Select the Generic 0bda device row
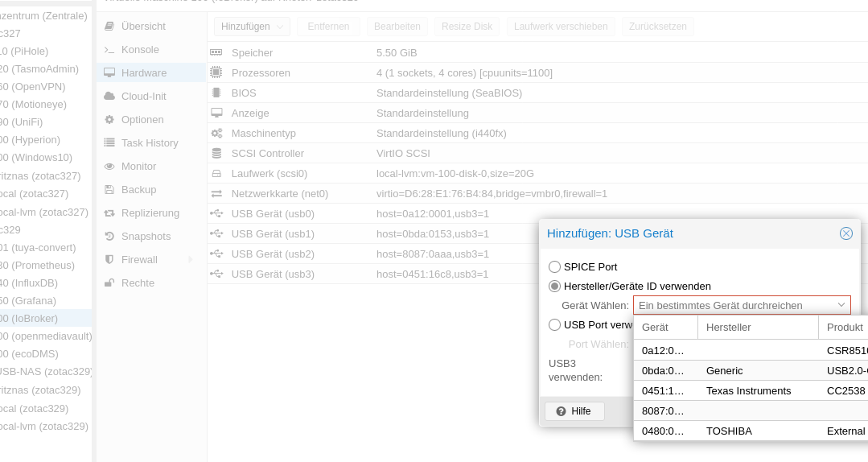 [751, 370]
